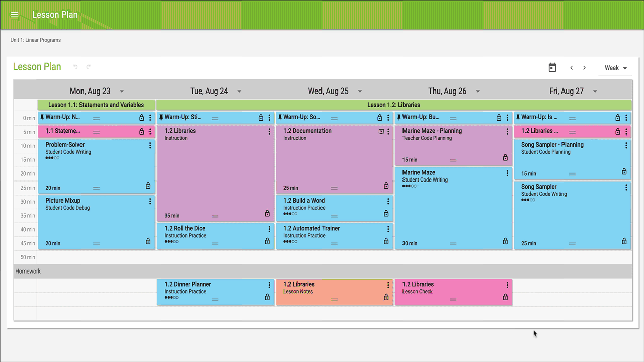The image size is (644, 362).
Task: Open the Week view dropdown
Action: (x=615, y=68)
